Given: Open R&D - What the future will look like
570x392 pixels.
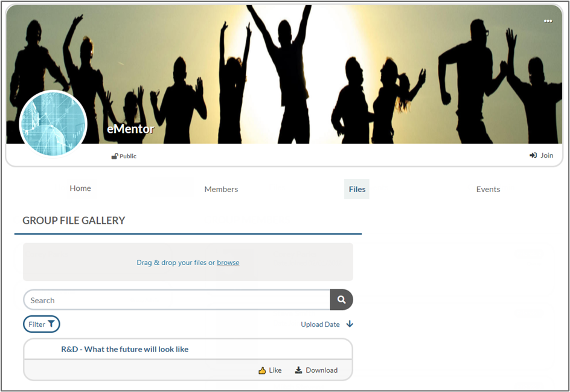Looking at the screenshot, I should 124,349.
